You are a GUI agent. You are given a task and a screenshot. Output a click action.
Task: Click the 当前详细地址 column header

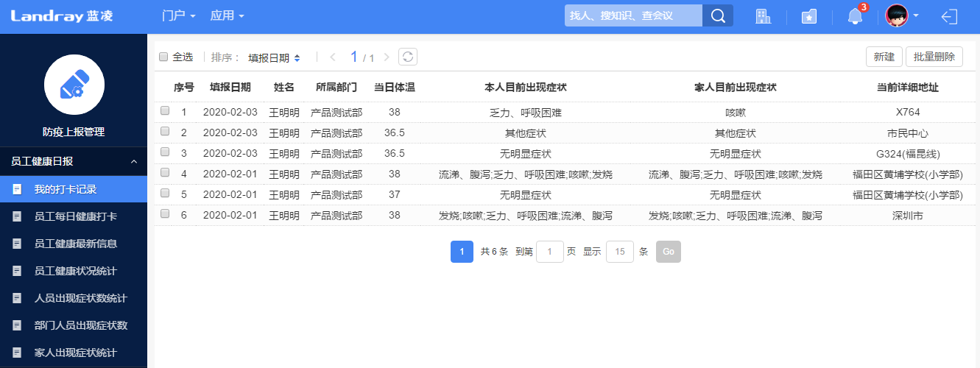click(908, 87)
